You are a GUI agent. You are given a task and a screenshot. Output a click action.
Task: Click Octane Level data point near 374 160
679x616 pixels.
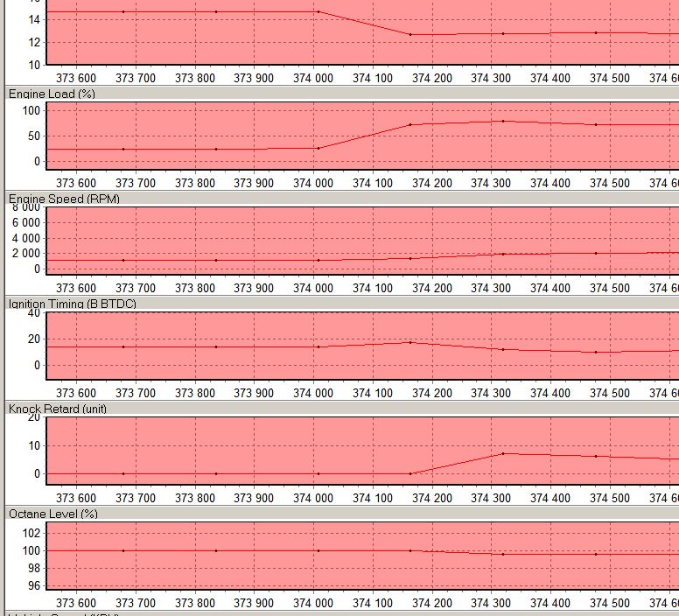point(410,550)
